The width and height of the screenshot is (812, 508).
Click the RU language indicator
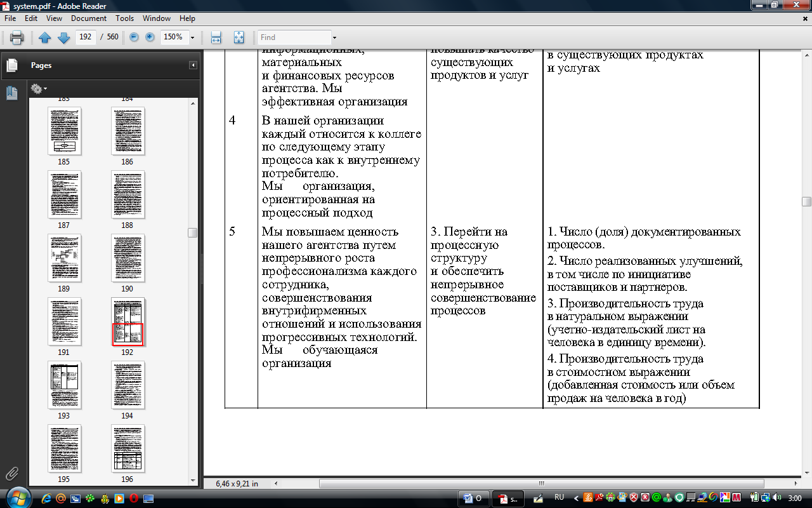pyautogui.click(x=560, y=498)
